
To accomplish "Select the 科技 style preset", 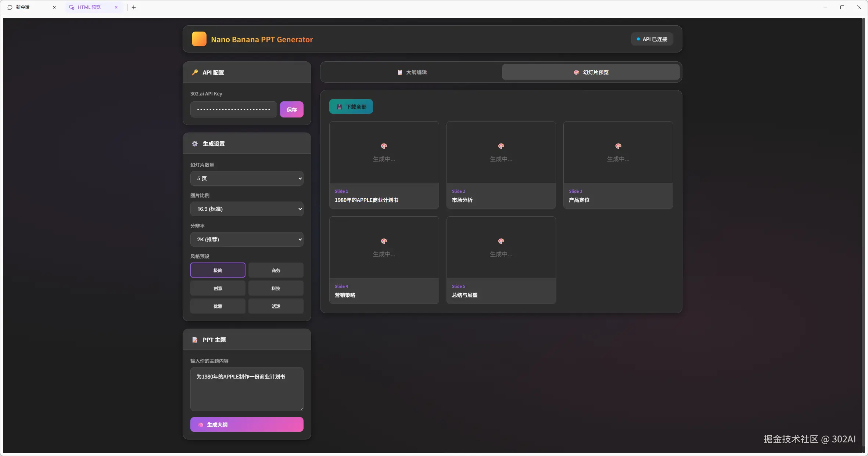I will [276, 288].
